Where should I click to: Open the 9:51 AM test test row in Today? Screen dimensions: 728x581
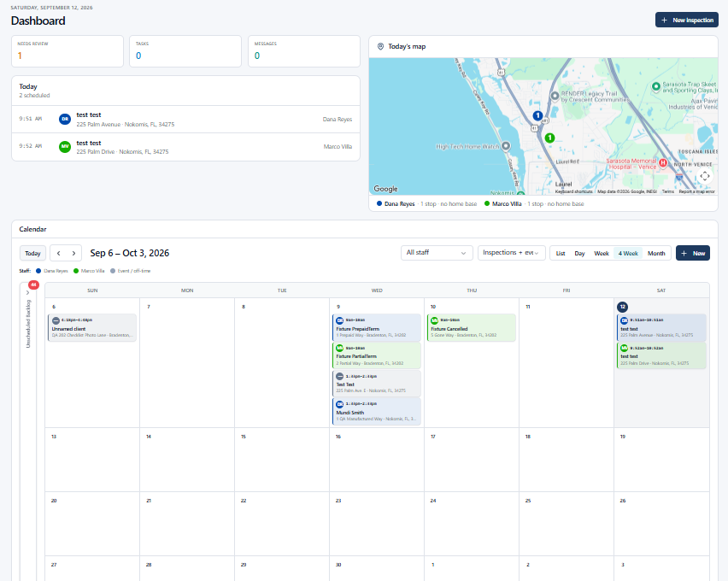[x=185, y=120]
